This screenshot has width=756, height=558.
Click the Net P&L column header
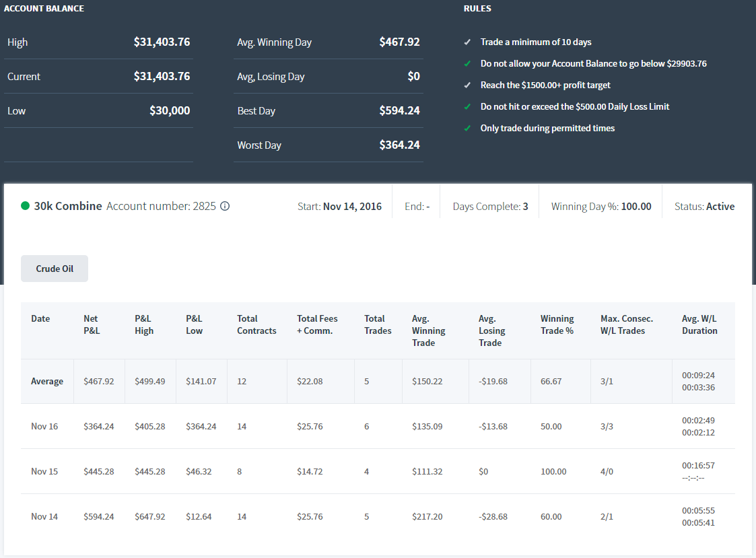[91, 324]
